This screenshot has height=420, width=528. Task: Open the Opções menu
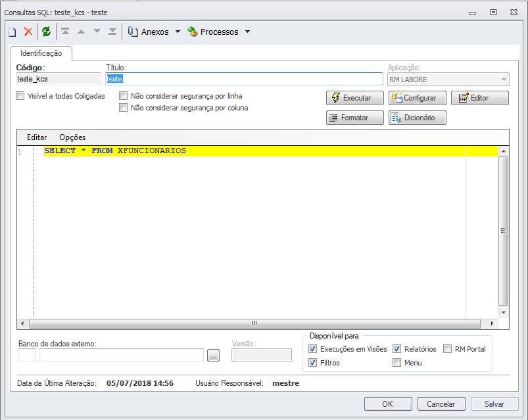(72, 137)
